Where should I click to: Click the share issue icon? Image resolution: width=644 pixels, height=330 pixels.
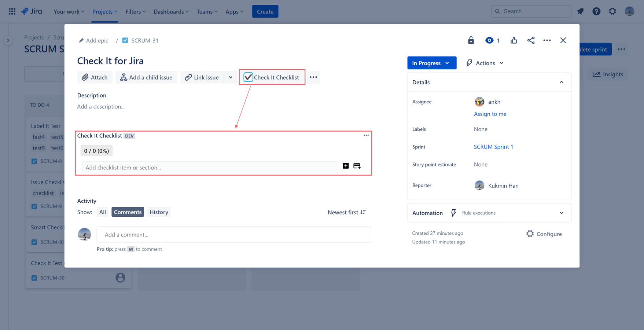pos(531,40)
